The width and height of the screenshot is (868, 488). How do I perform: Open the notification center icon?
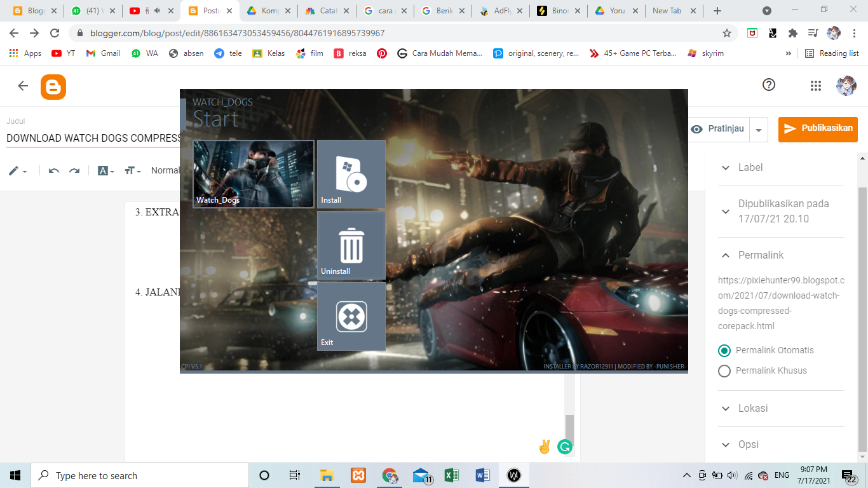tap(849, 476)
